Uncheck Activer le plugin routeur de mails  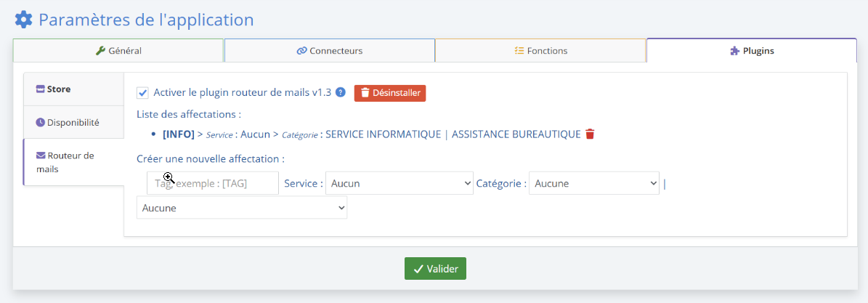click(x=143, y=93)
